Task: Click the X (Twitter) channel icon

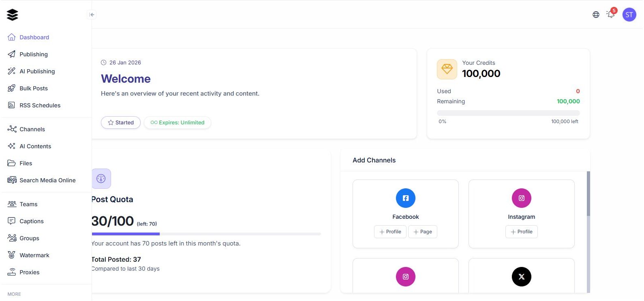Action: point(521,277)
